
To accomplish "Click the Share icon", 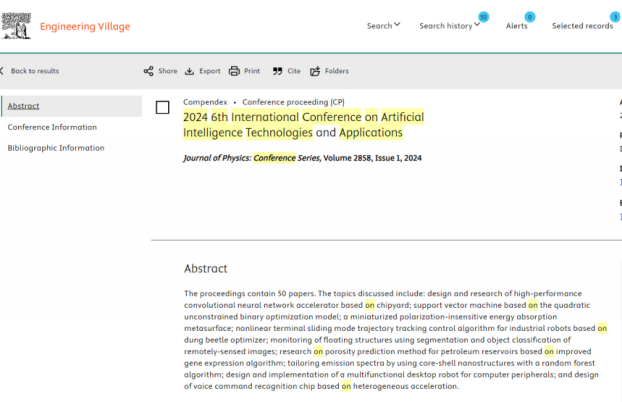I will (148, 71).
